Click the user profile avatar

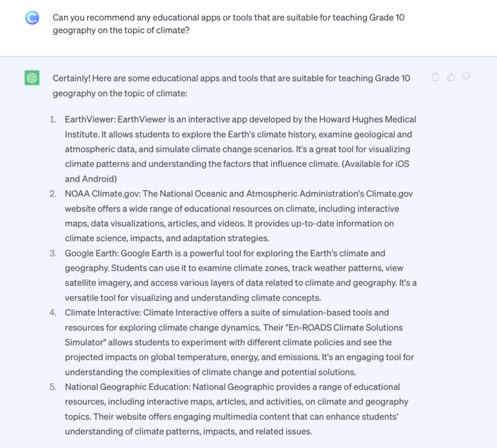click(x=32, y=18)
